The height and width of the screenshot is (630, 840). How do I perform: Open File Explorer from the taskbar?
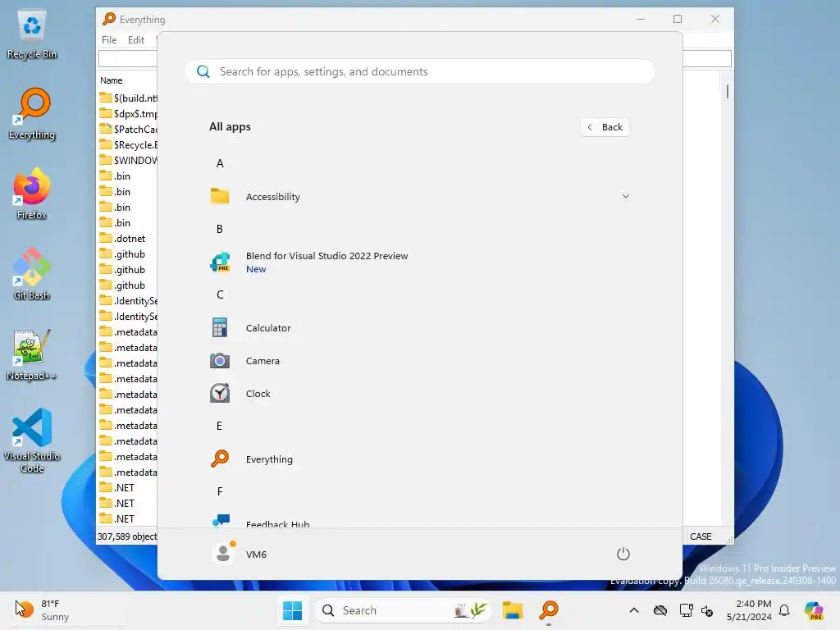pos(512,610)
